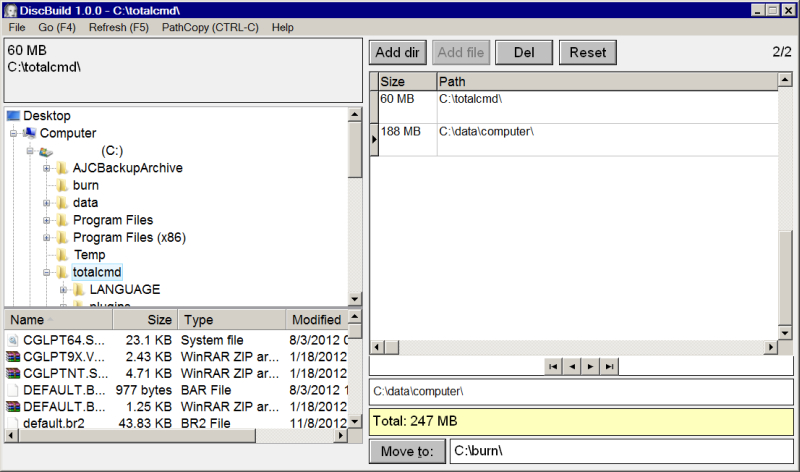
Task: Click the Add file button
Action: (461, 53)
